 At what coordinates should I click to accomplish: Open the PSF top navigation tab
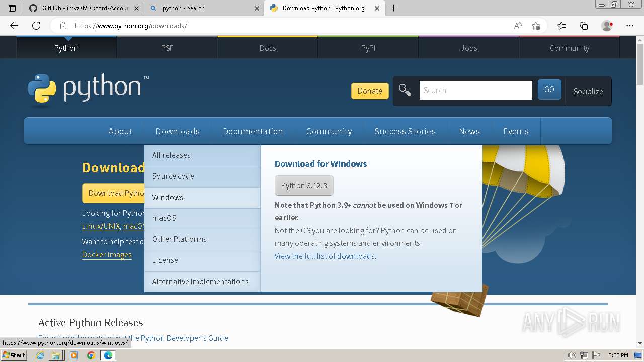[x=167, y=48]
